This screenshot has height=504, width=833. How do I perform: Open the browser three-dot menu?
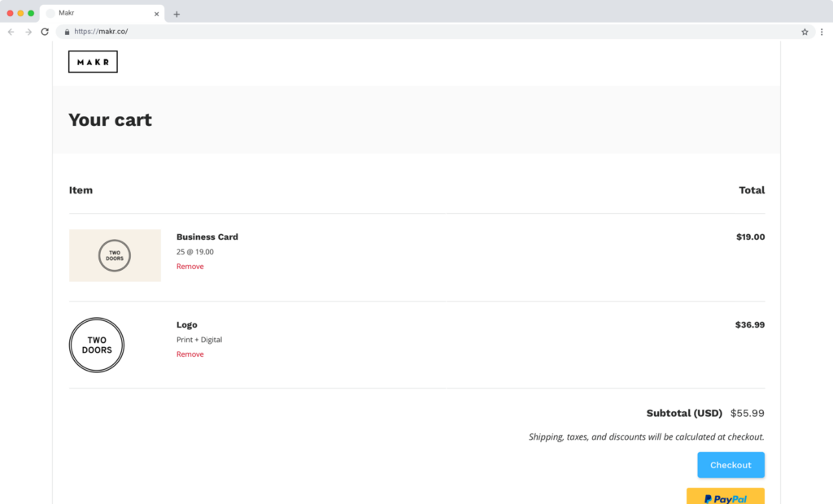click(x=821, y=32)
